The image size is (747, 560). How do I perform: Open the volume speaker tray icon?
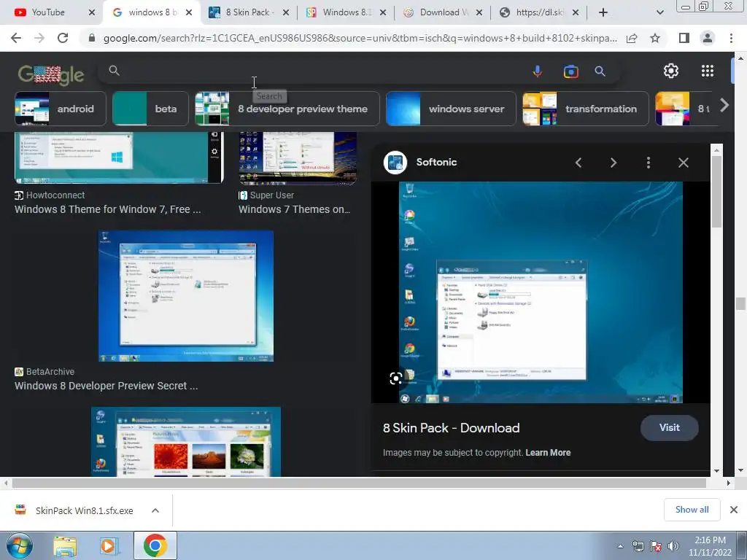point(673,546)
